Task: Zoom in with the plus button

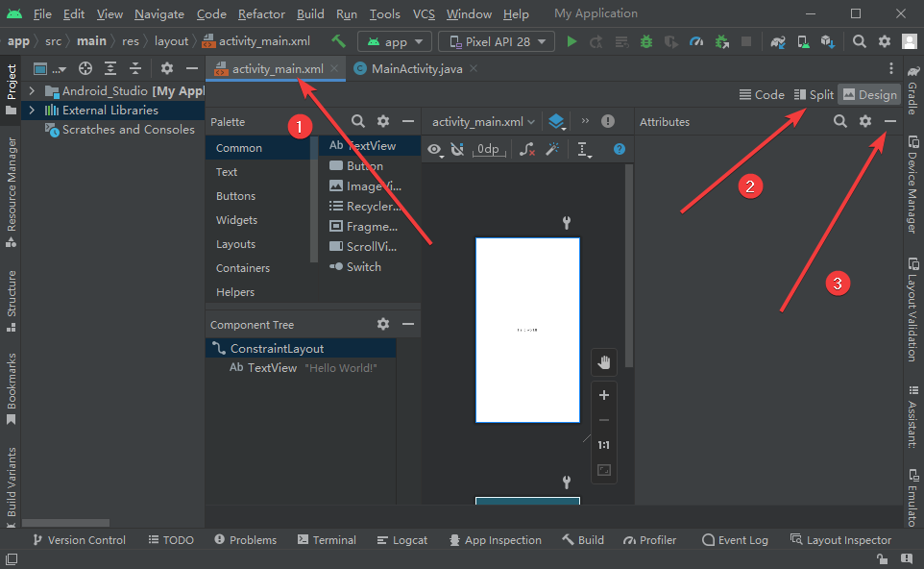Action: 604,395
